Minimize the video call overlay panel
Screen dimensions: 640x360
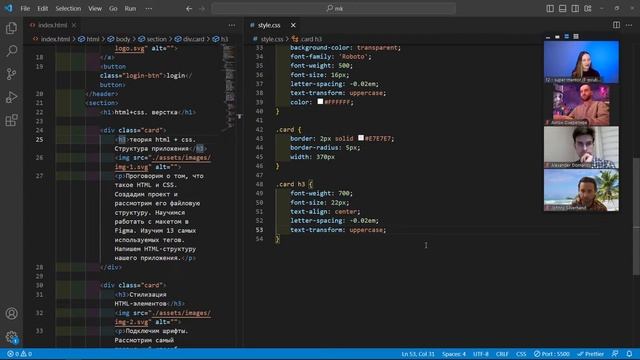(548, 37)
